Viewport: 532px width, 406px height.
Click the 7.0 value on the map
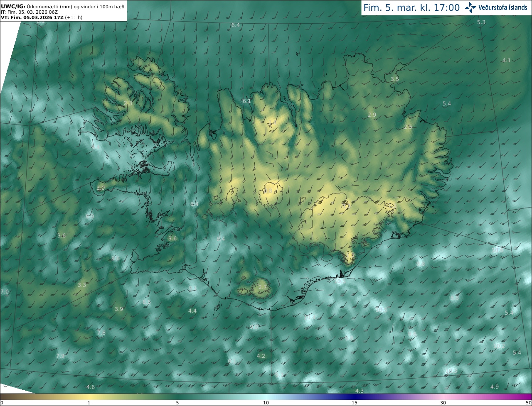pos(4,292)
